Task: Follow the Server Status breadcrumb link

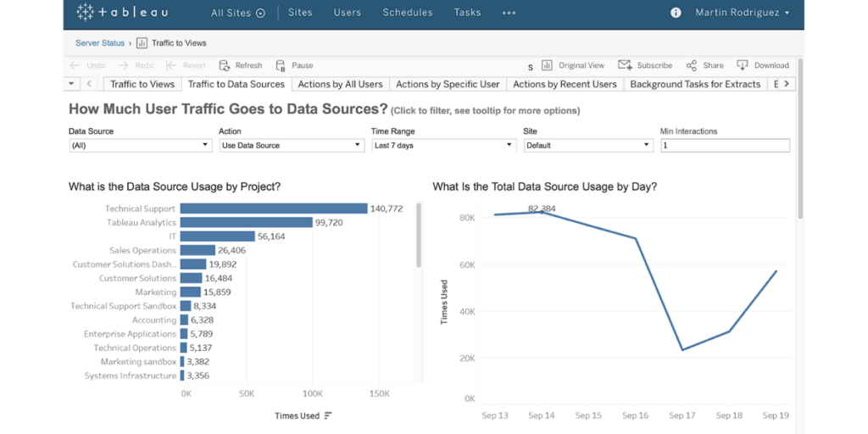Action: [x=100, y=42]
